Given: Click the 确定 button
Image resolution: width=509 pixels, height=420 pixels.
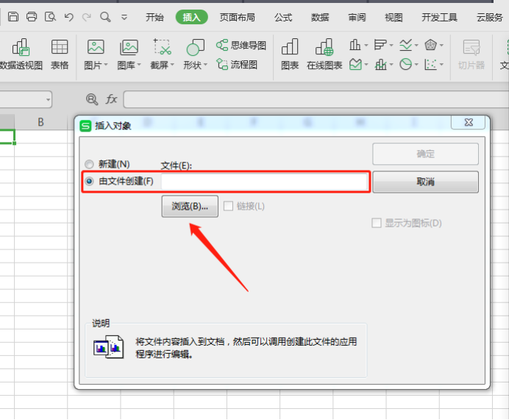Looking at the screenshot, I should point(426,154).
